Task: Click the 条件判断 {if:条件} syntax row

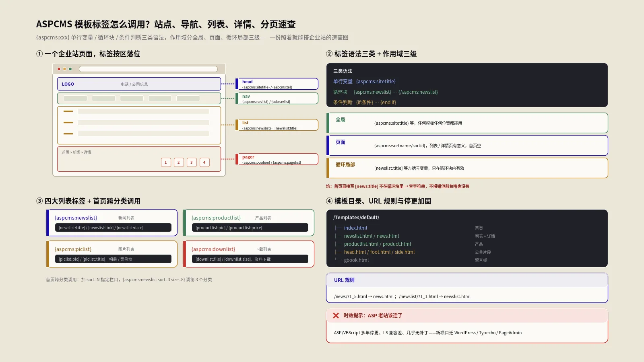Action: [364, 103]
